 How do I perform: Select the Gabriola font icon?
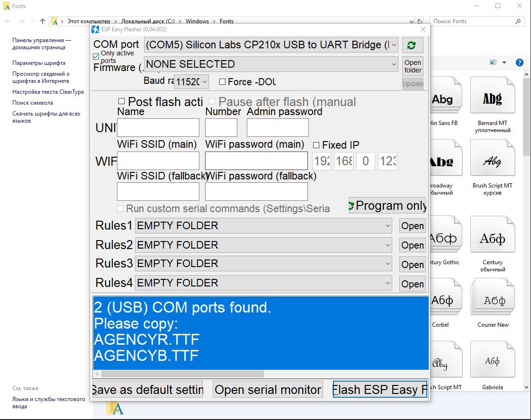tap(492, 359)
